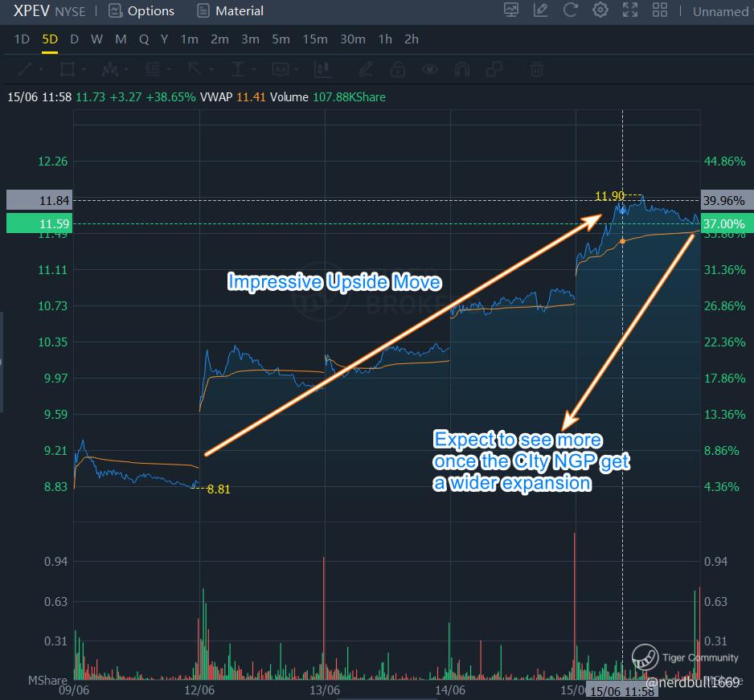The width and height of the screenshot is (754, 700).
Task: Refresh the chart with the reload icon
Action: 570,10
